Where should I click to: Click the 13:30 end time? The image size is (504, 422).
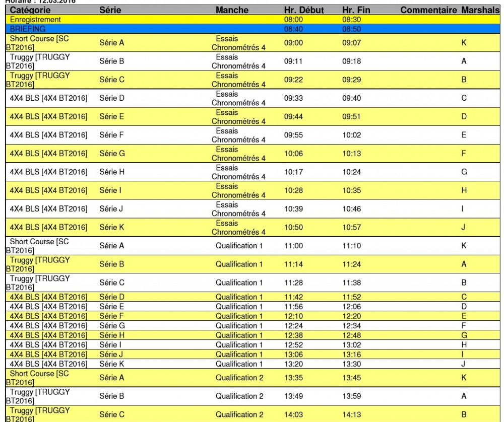point(352,364)
